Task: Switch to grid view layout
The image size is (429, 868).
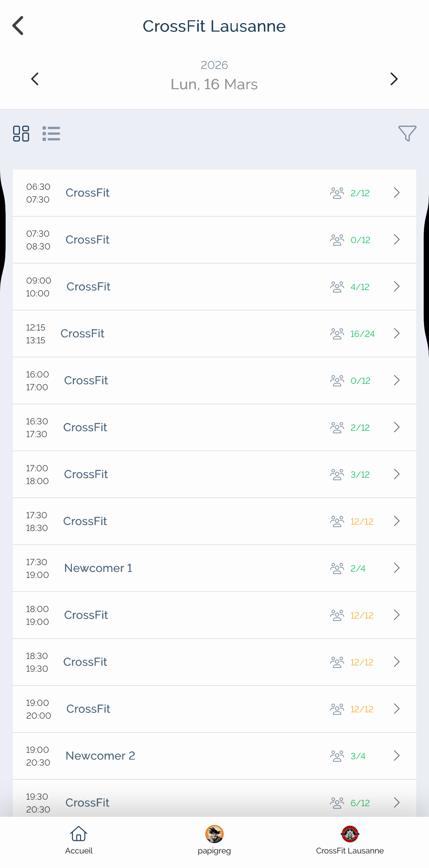Action: pyautogui.click(x=21, y=134)
